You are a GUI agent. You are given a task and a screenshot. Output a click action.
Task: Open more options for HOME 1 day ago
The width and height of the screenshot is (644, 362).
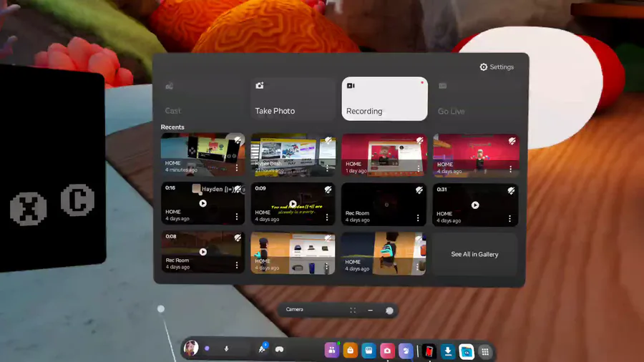coord(419,169)
